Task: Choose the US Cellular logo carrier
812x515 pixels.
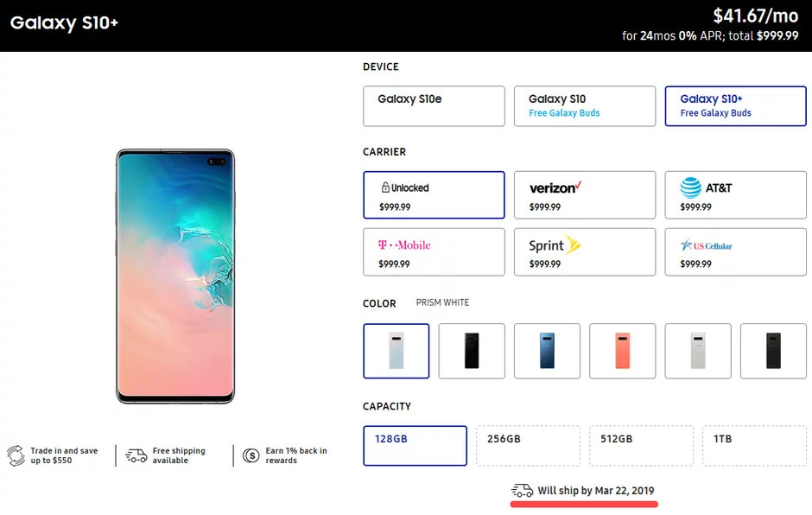Action: (735, 251)
